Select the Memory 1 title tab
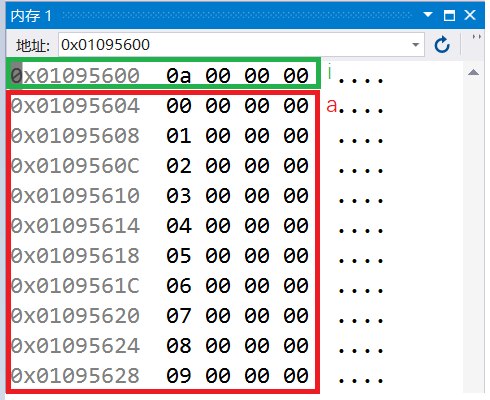The image size is (490, 400). tap(31, 16)
